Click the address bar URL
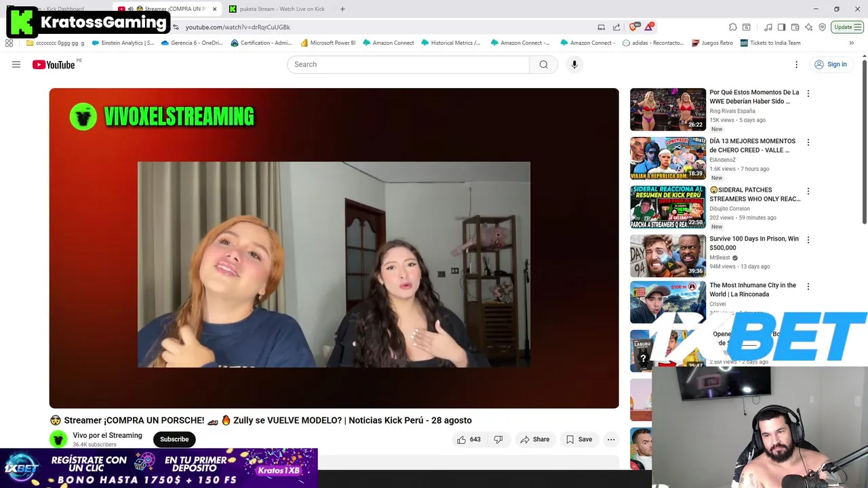The height and width of the screenshot is (488, 868). pos(238,27)
